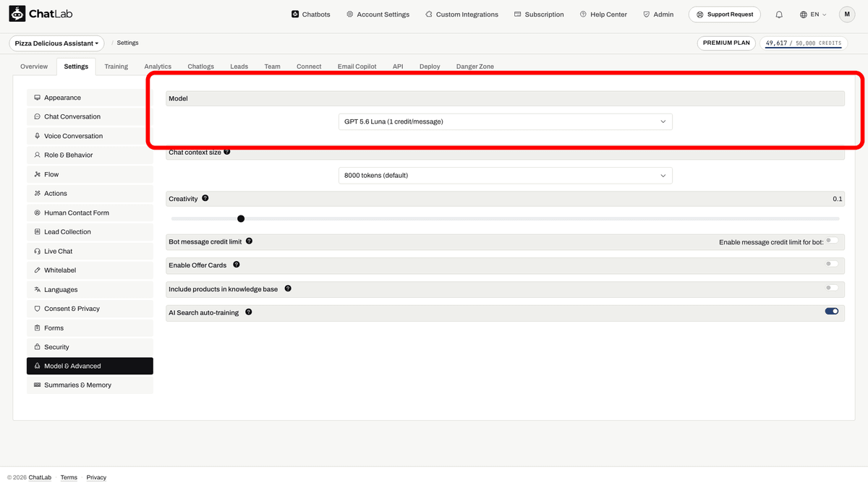Open Custom Integrations in the top navigation

pyautogui.click(x=461, y=14)
